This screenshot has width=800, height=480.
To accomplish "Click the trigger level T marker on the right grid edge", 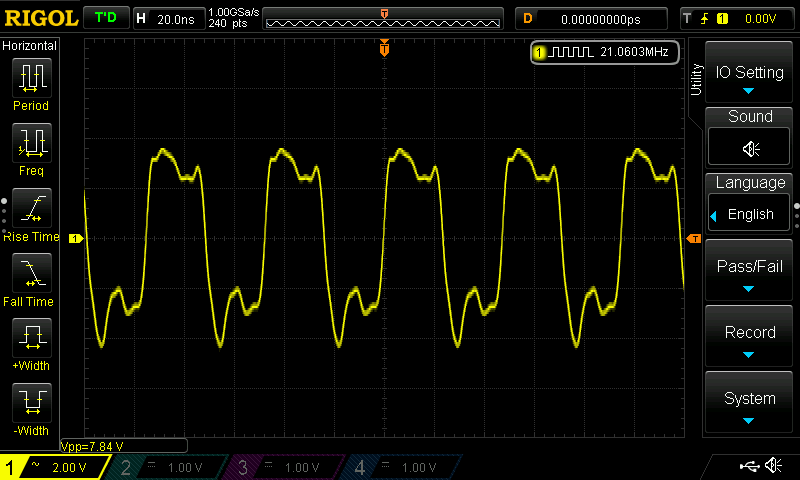I will pyautogui.click(x=694, y=238).
